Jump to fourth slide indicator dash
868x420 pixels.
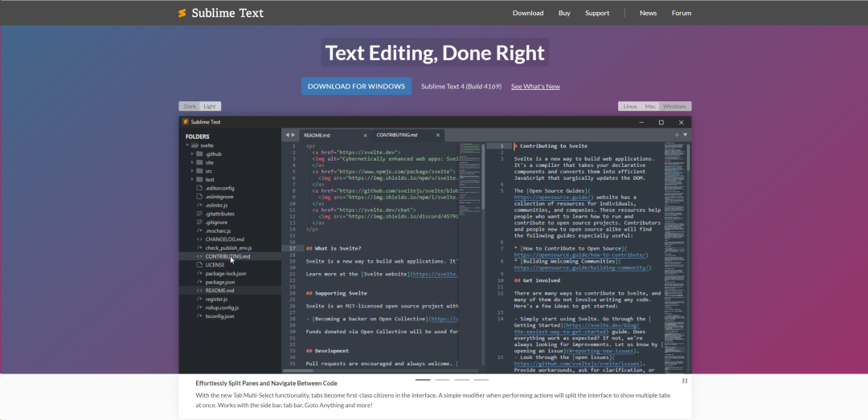pos(481,380)
